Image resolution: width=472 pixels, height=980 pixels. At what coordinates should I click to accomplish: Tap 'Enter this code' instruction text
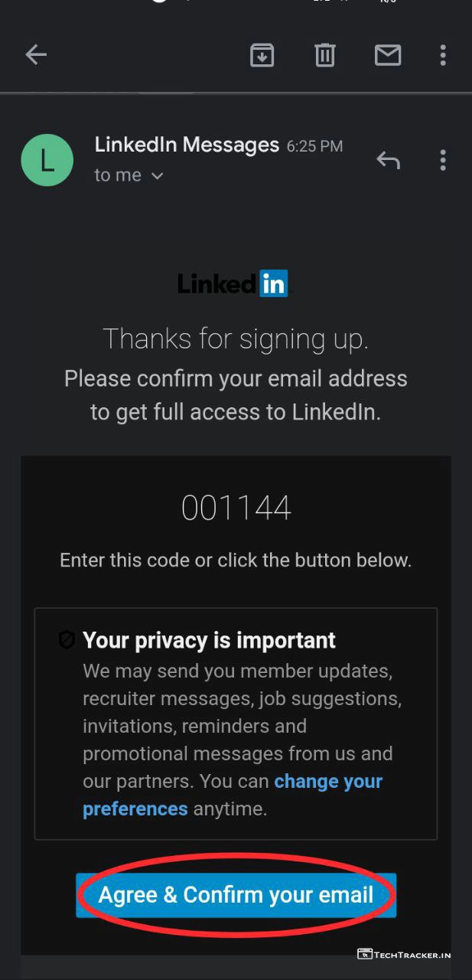pos(236,560)
